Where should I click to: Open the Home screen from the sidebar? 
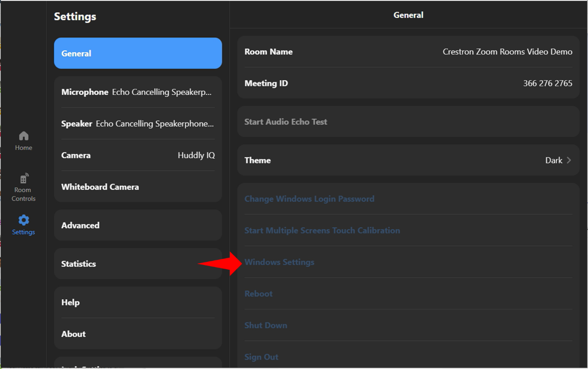tap(23, 140)
